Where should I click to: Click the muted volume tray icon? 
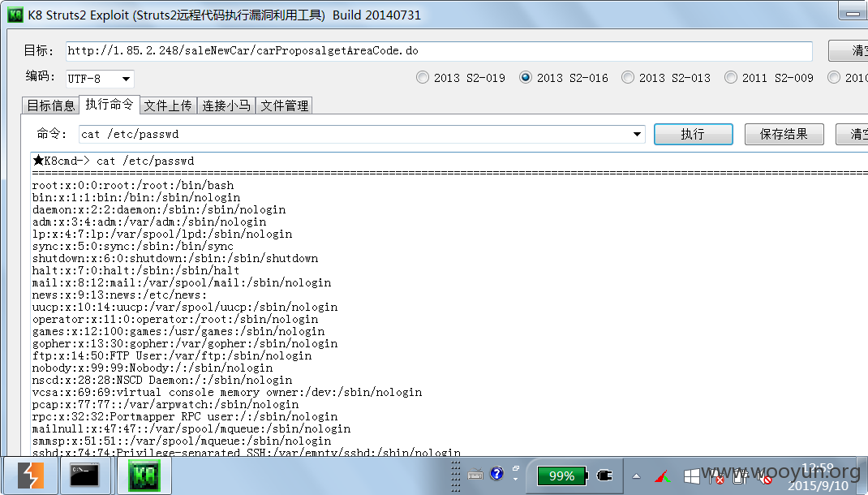766,476
